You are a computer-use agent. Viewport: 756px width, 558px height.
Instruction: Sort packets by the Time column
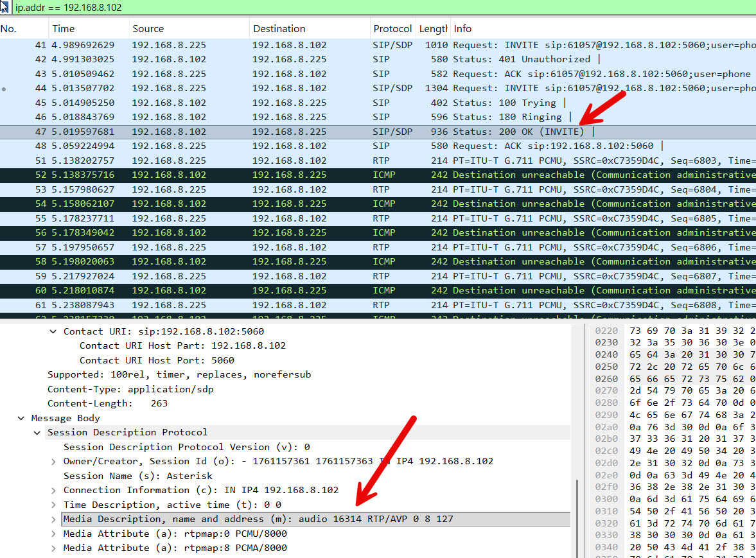(x=64, y=29)
